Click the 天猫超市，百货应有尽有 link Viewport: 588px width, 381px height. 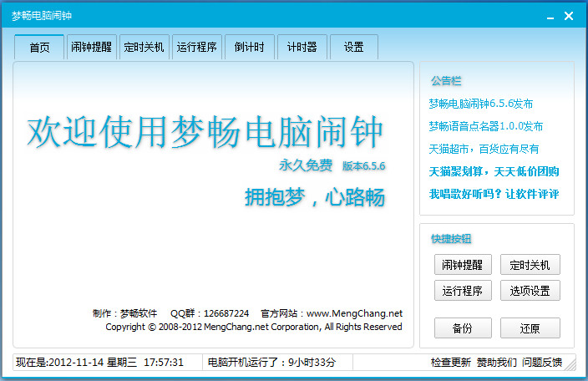[x=484, y=150]
